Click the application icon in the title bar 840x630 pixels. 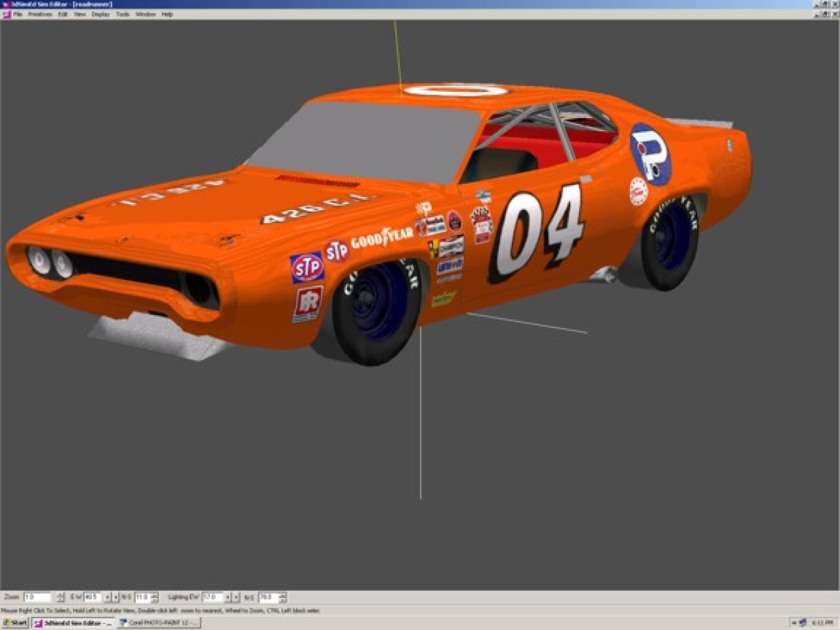point(5,4)
